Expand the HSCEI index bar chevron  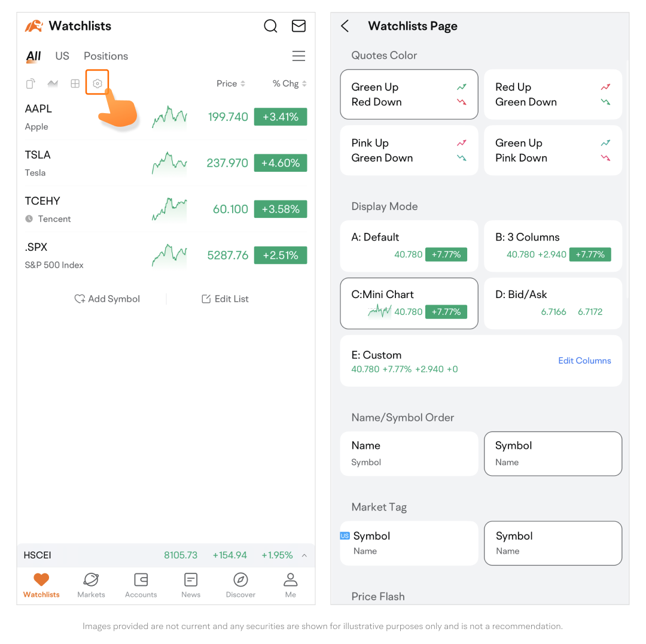(x=304, y=555)
